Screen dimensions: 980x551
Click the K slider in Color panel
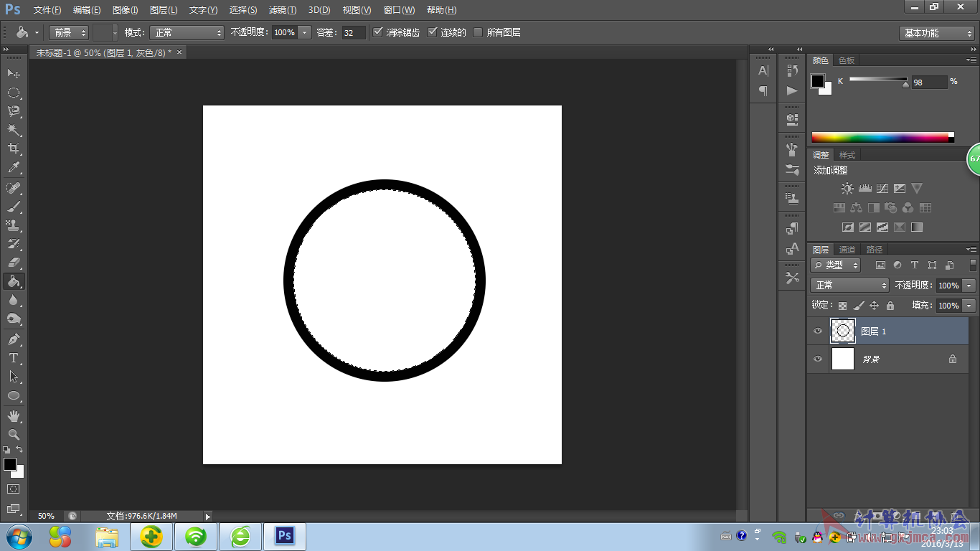point(878,80)
